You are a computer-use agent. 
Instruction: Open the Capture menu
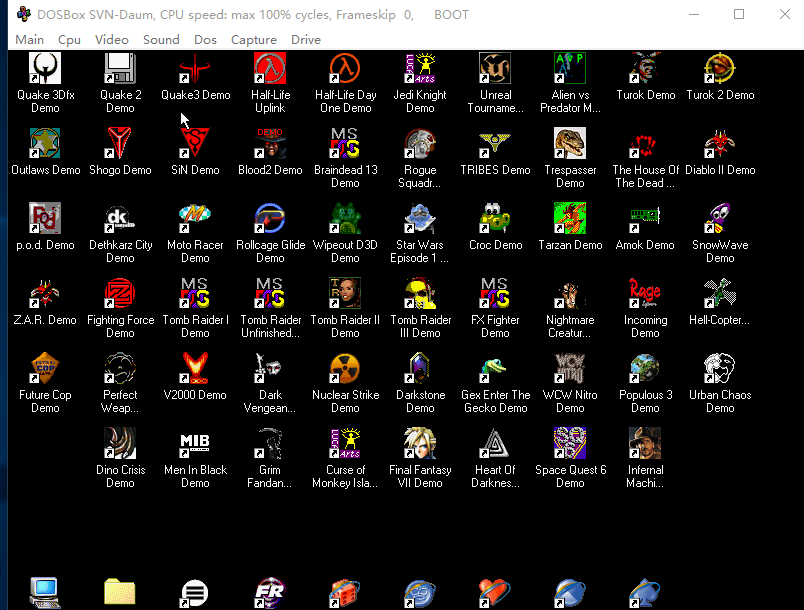coord(254,39)
